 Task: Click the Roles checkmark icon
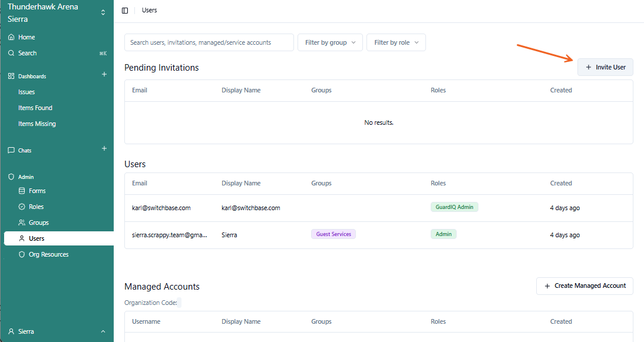(x=22, y=207)
